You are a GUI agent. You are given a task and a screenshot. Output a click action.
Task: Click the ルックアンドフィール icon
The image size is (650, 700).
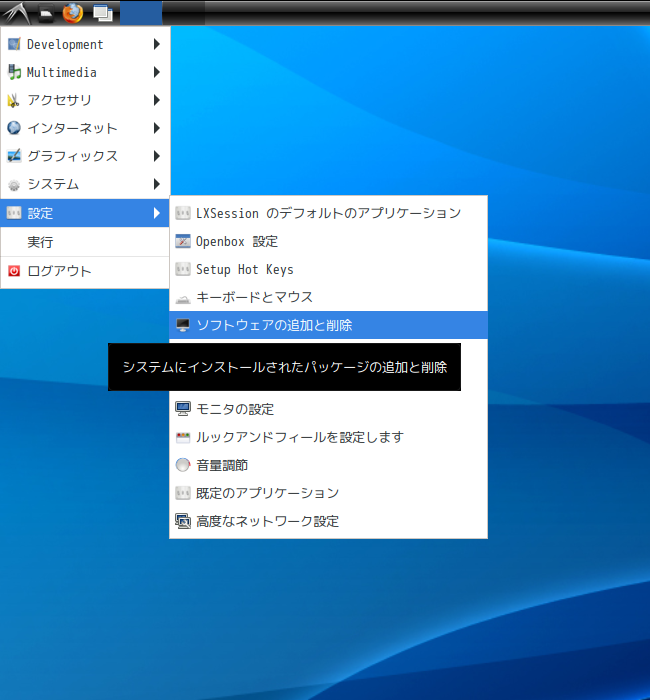(183, 437)
